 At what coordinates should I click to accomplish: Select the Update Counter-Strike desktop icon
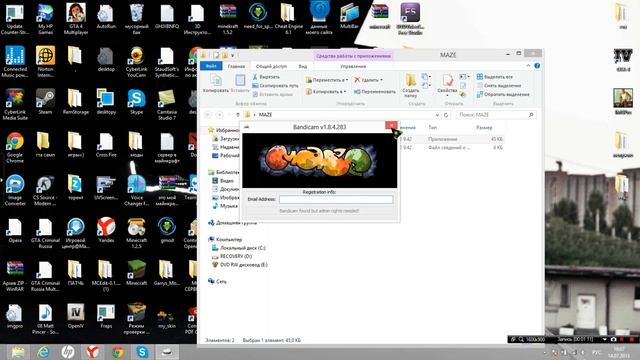pyautogui.click(x=15, y=18)
